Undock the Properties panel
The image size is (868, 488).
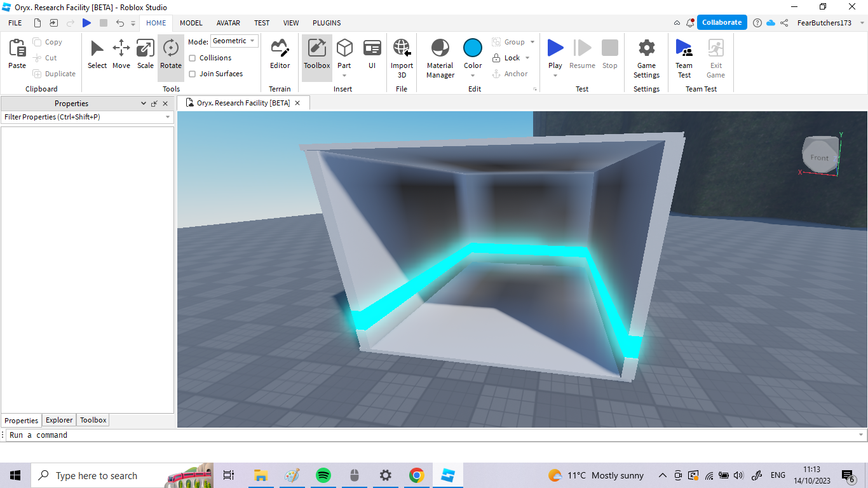(x=154, y=104)
